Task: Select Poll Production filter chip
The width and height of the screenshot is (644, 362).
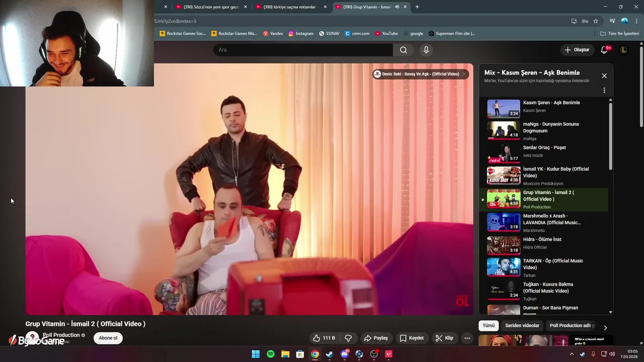Action: [x=572, y=325]
